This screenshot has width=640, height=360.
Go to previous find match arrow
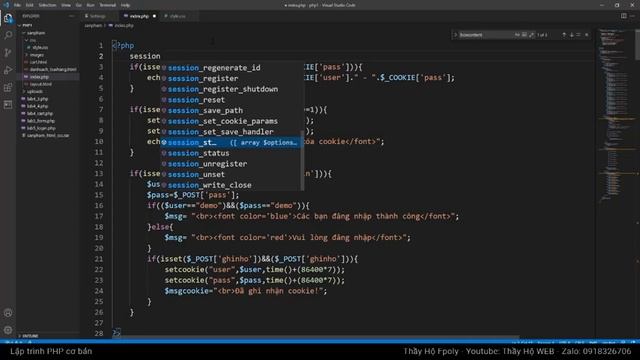pos(564,35)
